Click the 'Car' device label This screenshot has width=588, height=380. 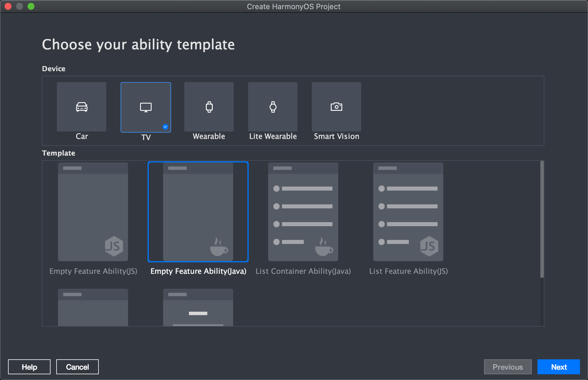point(82,136)
